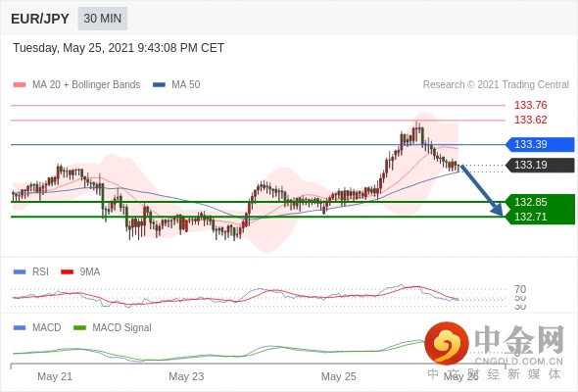Screen dimensions: 578x392
Task: Click the red MA 20 Bollinger legend swatch
Action: click(20, 85)
